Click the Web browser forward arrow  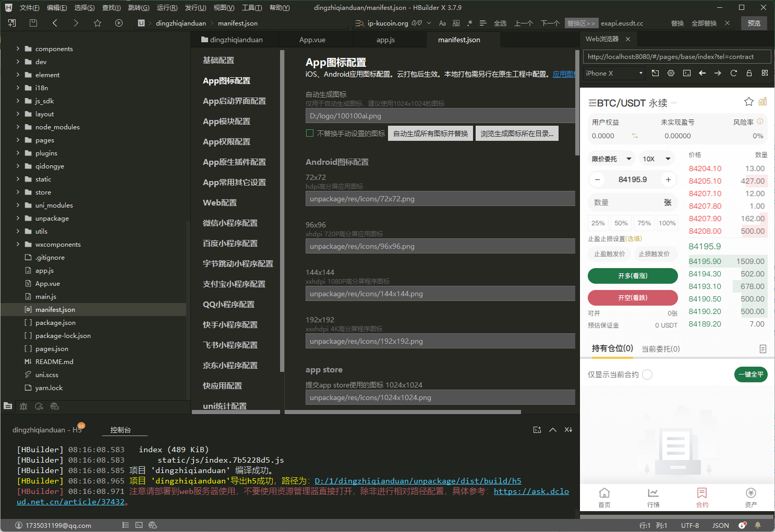click(718, 73)
